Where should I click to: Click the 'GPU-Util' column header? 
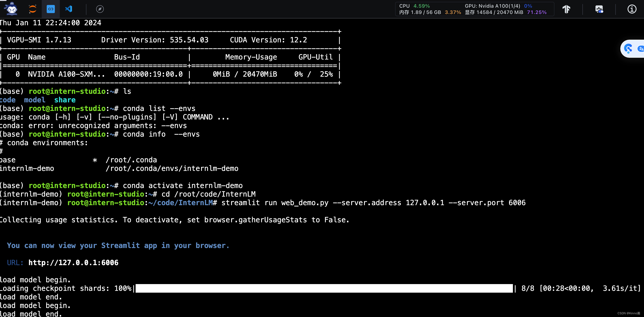point(315,57)
